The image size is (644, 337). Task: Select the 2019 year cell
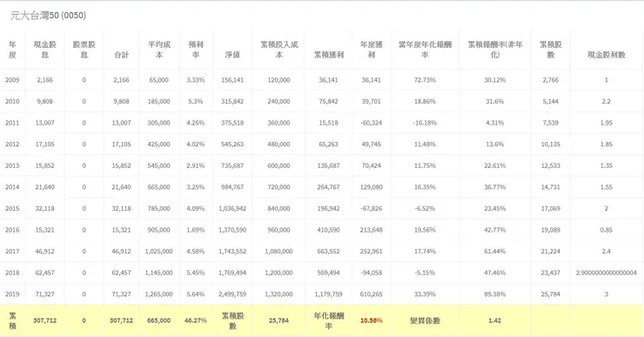coord(12,293)
